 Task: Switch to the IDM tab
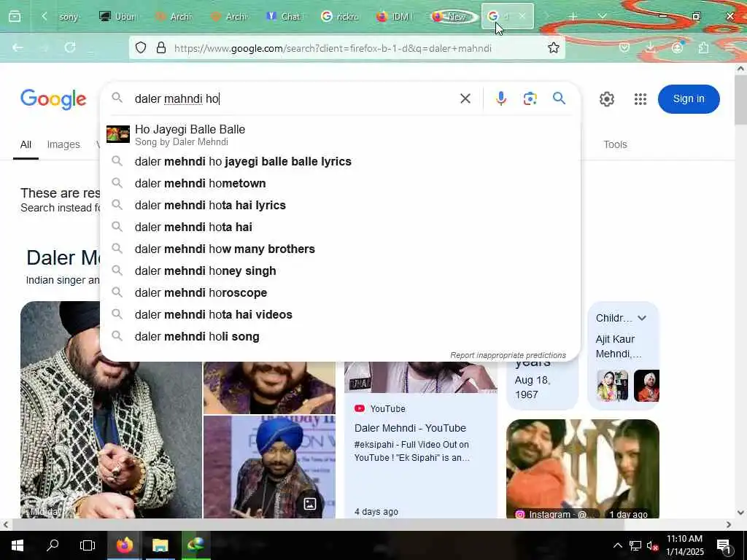tap(395, 16)
